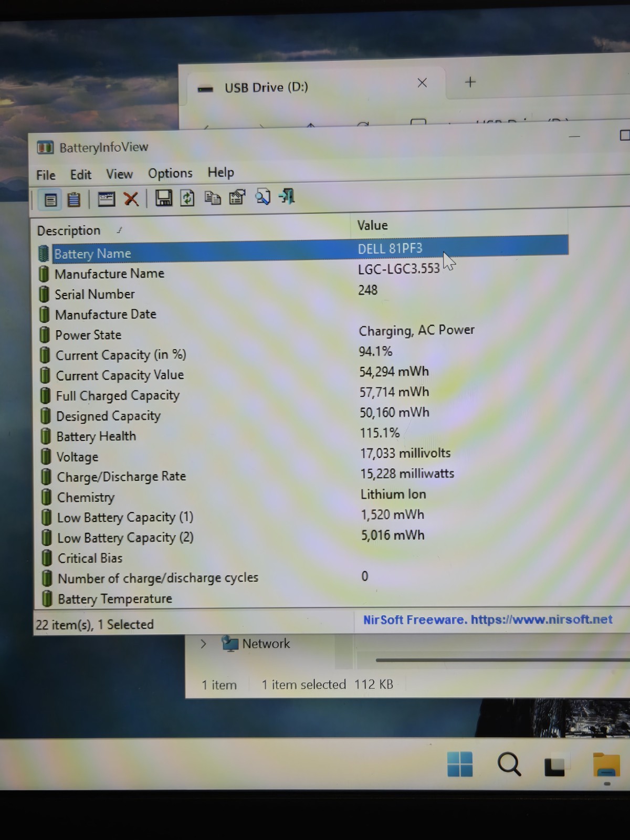The image size is (630, 840).
Task: Select the Battery Name row
Action: (303, 250)
